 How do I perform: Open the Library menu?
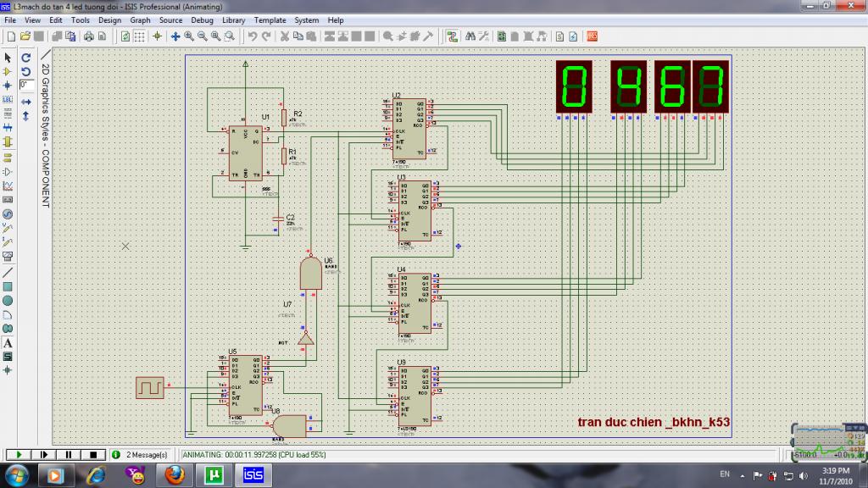coord(234,20)
